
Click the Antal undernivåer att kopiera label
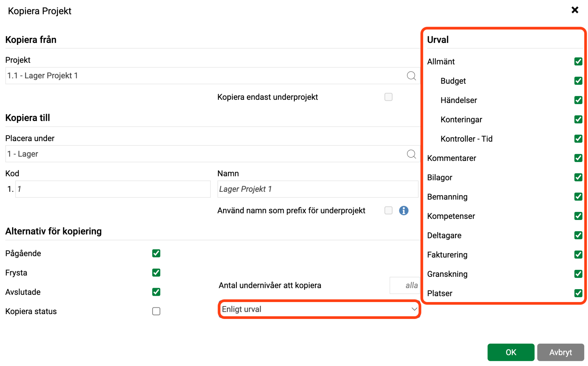[270, 285]
